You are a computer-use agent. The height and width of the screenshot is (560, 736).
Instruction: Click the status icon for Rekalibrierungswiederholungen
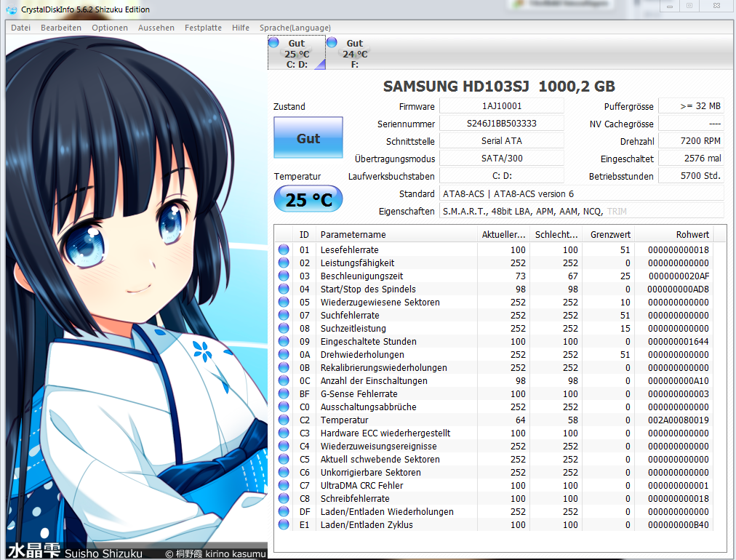[284, 367]
